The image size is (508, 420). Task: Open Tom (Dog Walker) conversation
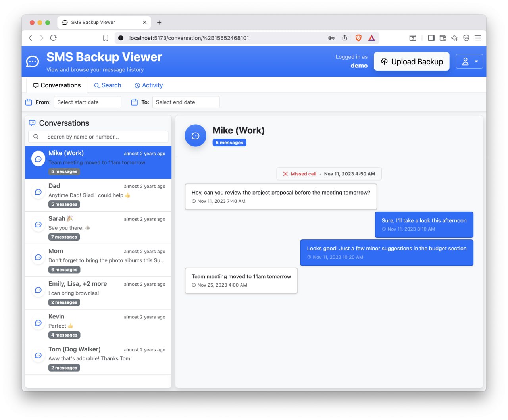[98, 358]
